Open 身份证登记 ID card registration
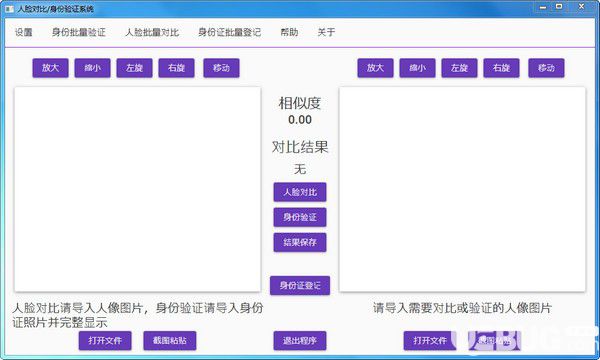Image resolution: width=600 pixels, height=360 pixels. point(300,285)
